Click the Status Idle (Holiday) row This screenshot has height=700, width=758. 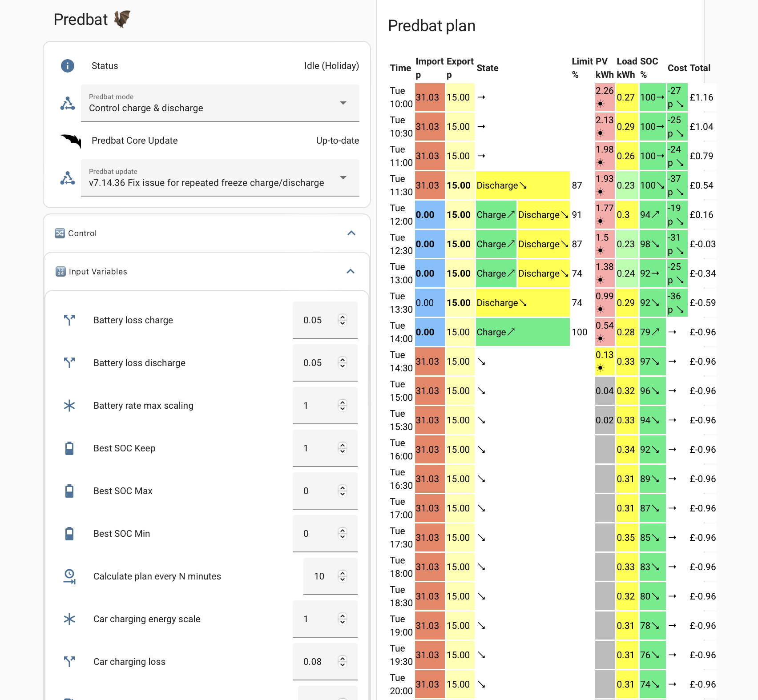209,66
